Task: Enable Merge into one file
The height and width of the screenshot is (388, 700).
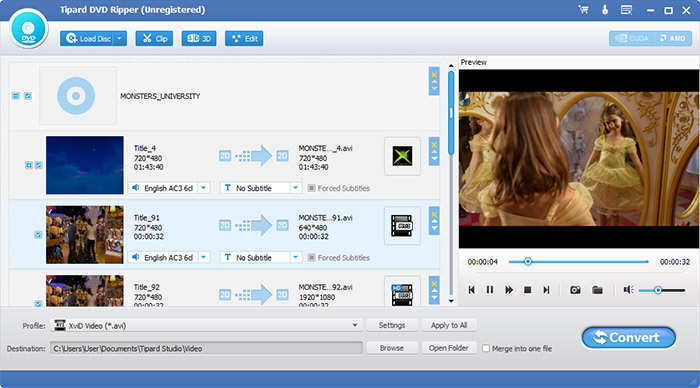Action: (486, 348)
